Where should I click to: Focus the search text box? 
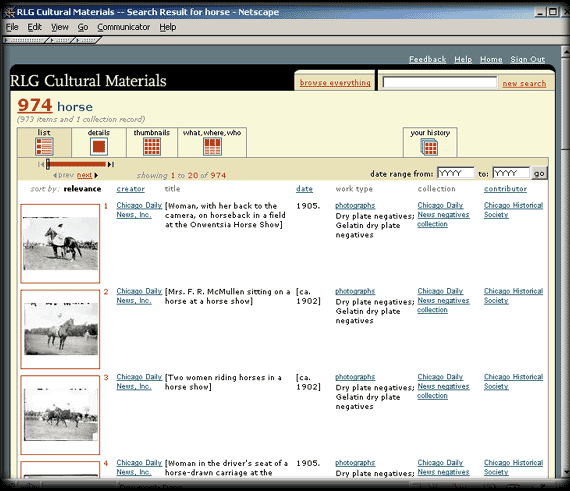[x=440, y=82]
